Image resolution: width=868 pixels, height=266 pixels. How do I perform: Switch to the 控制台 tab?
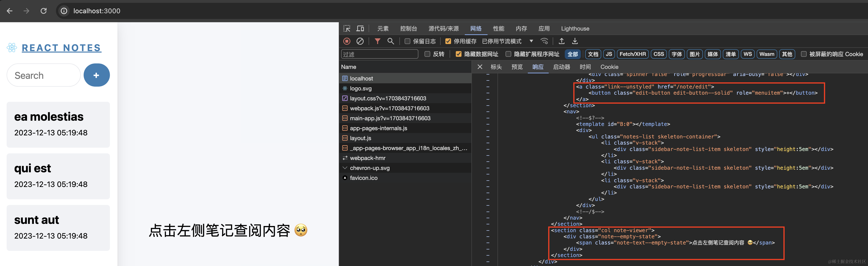point(408,29)
